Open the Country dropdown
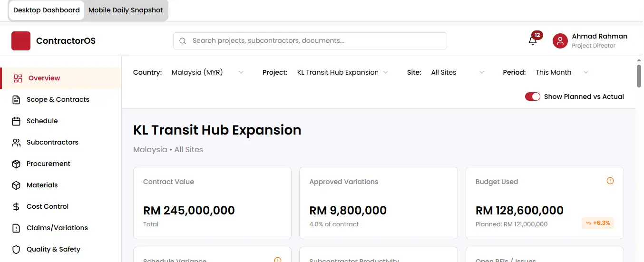 pos(207,72)
